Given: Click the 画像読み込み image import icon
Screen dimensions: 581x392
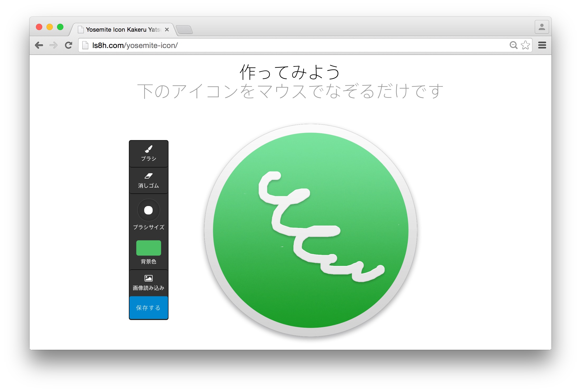Looking at the screenshot, I should click(148, 278).
